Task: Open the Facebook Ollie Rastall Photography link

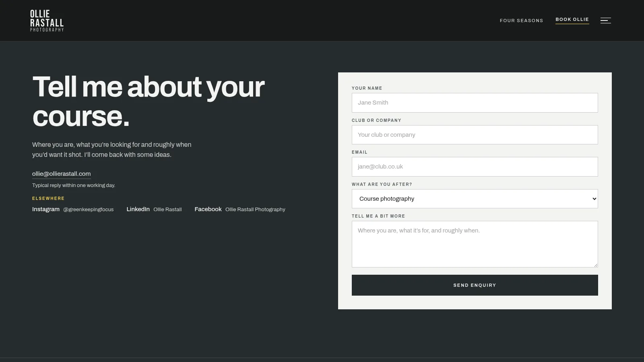Action: click(240, 209)
